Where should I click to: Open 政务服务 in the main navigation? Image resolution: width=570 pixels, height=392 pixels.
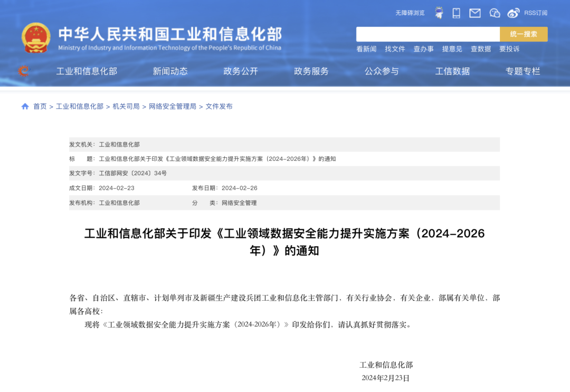(x=311, y=71)
